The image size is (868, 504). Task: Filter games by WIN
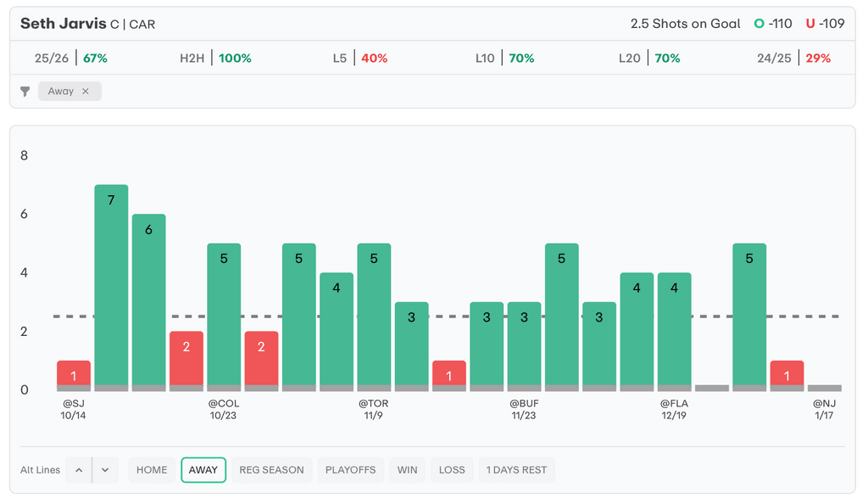click(408, 470)
